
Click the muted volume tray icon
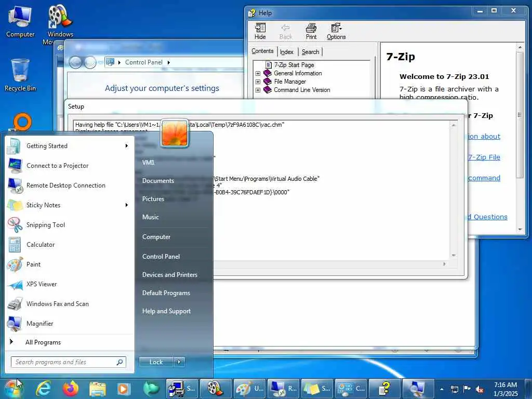480,389
